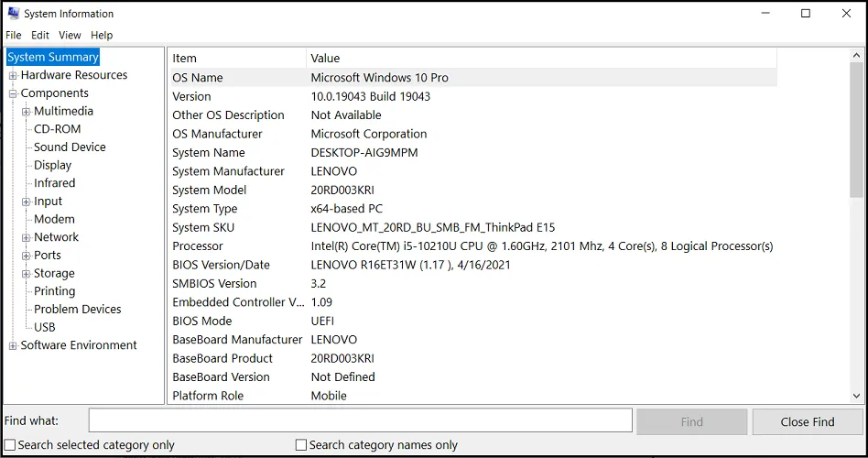Image resolution: width=868 pixels, height=458 pixels.
Task: Expand the Software Environment node
Action: coord(13,346)
